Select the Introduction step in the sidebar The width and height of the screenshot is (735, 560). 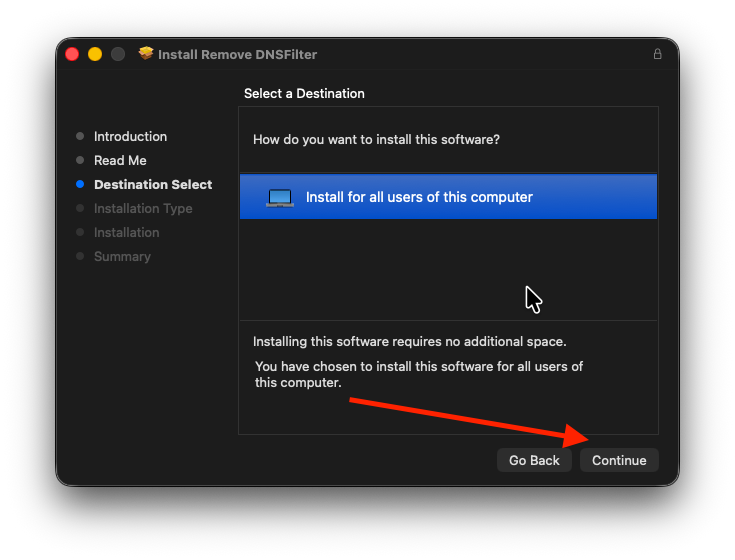pyautogui.click(x=130, y=136)
